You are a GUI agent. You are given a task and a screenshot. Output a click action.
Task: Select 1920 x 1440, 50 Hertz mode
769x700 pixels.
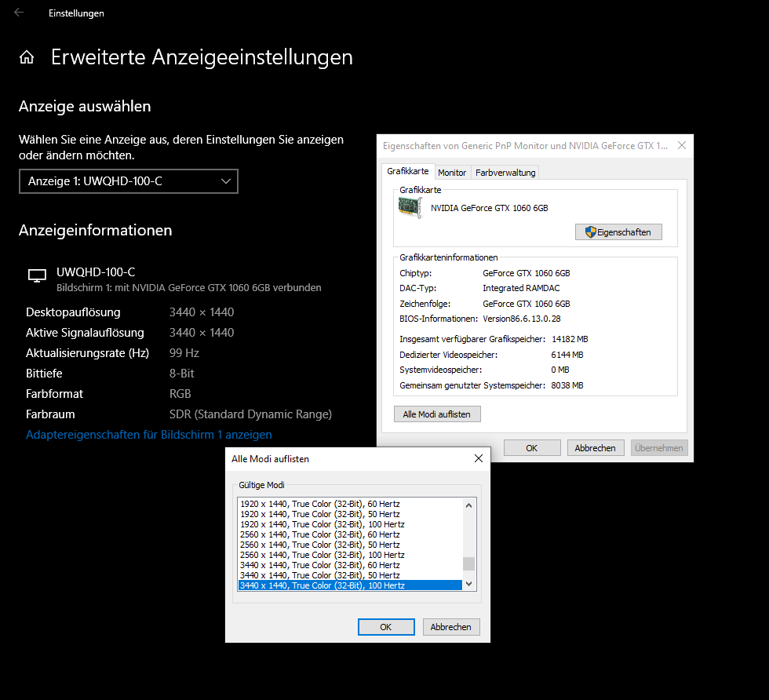coord(350,514)
